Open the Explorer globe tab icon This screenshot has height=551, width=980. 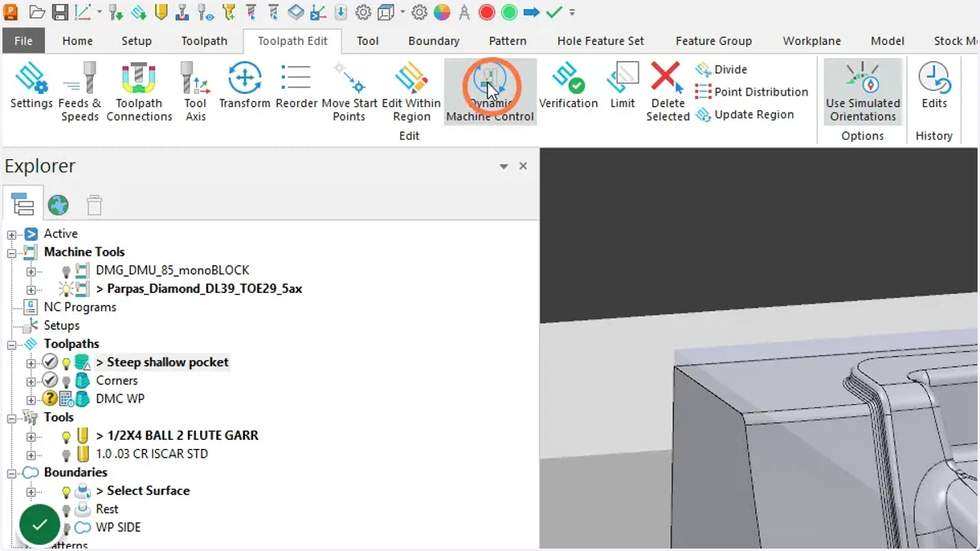(x=58, y=205)
